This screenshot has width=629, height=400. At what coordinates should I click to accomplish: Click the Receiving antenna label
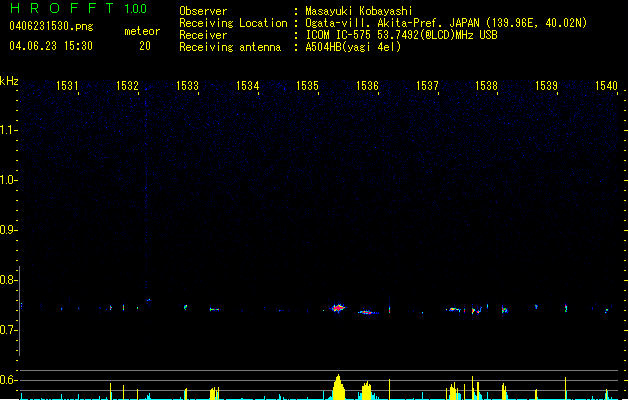coord(230,47)
